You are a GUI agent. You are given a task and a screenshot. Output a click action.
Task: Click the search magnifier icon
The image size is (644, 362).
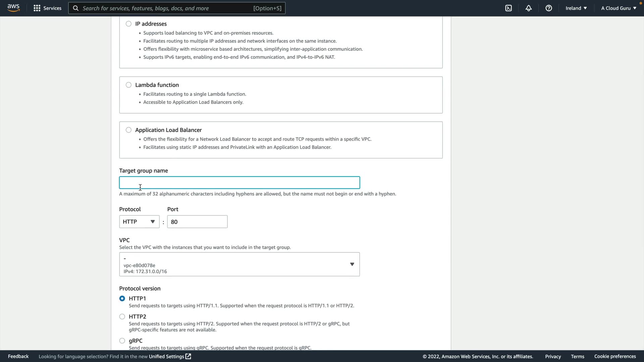76,8
